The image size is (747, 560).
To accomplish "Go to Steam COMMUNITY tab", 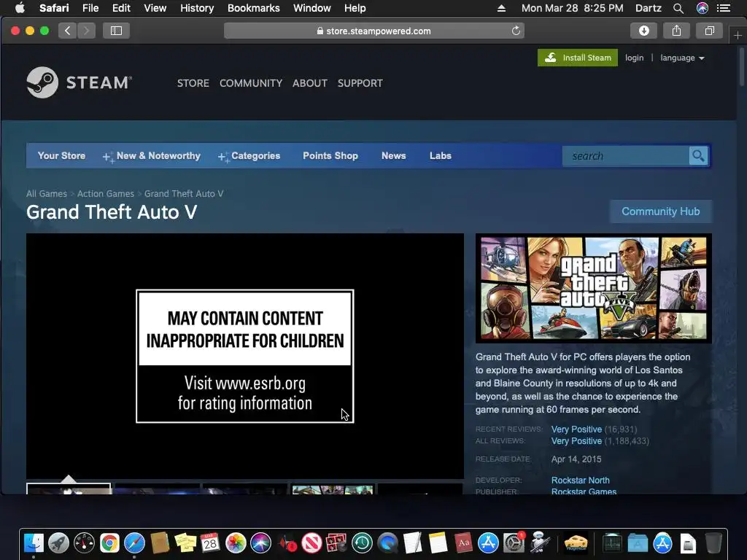I will click(251, 83).
